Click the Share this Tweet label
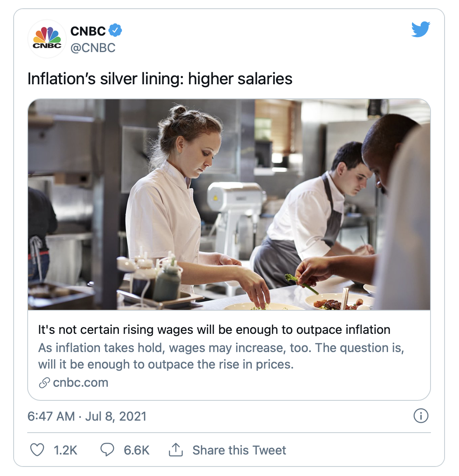This screenshot has width=459, height=476. (x=239, y=450)
